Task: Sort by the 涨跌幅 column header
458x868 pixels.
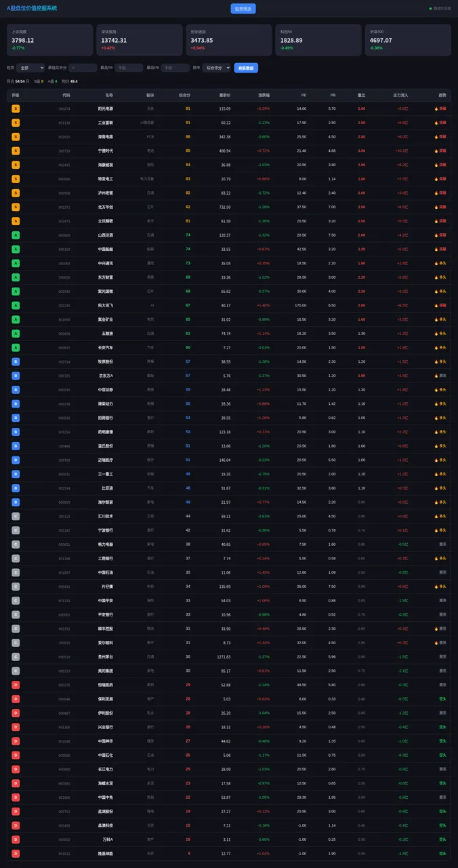Action: click(264, 95)
